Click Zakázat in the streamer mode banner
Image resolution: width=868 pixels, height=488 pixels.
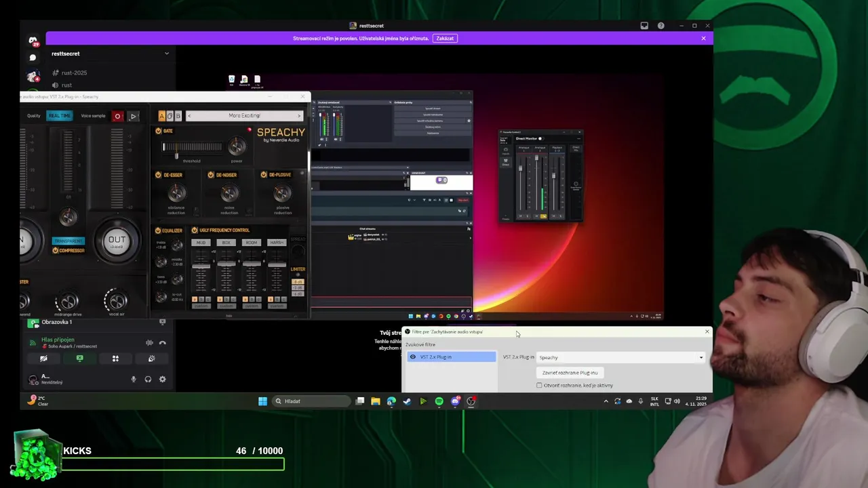pyautogui.click(x=446, y=39)
